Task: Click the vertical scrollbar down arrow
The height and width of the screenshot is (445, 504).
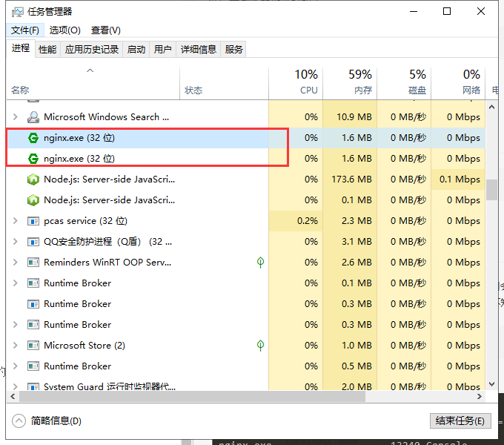Action: coord(491,384)
